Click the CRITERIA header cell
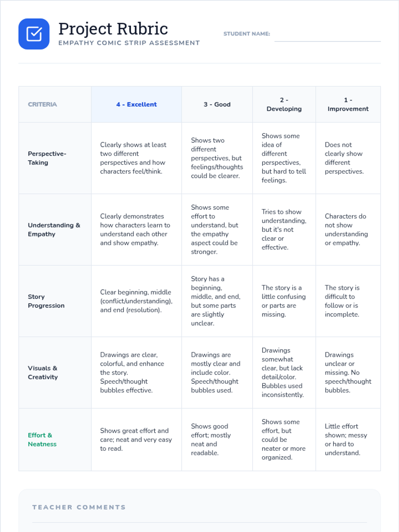 pos(43,104)
